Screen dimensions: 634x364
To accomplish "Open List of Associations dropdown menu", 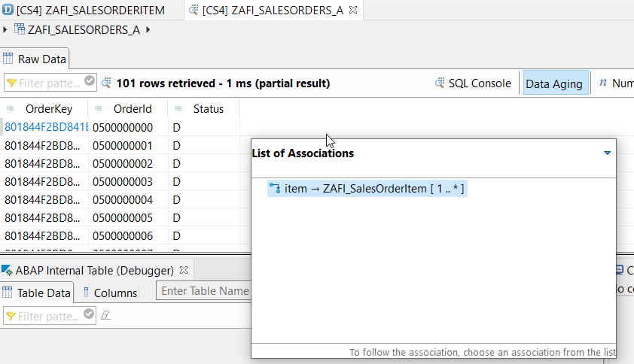I will [x=607, y=153].
